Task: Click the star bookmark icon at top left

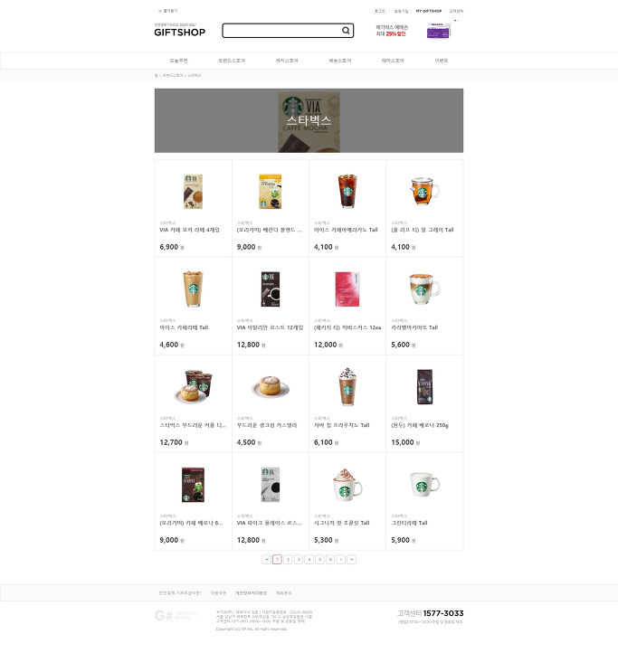Action: pyautogui.click(x=160, y=11)
